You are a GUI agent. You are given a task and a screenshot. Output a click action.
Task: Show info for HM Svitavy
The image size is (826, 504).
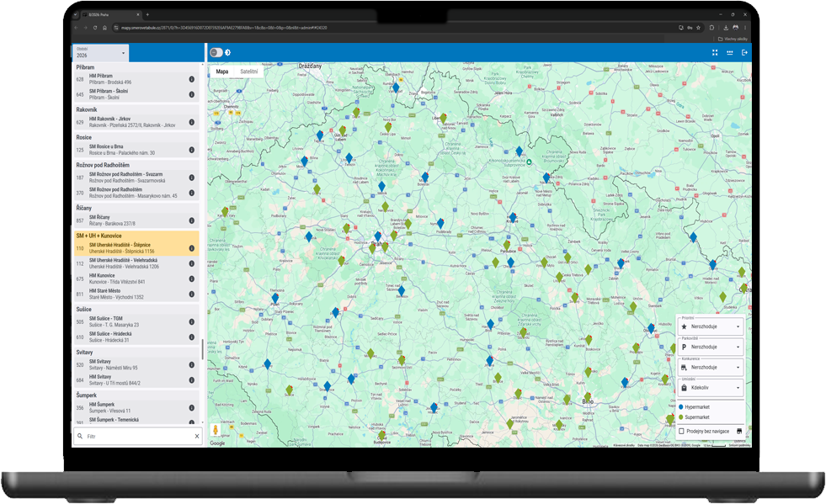point(192,380)
